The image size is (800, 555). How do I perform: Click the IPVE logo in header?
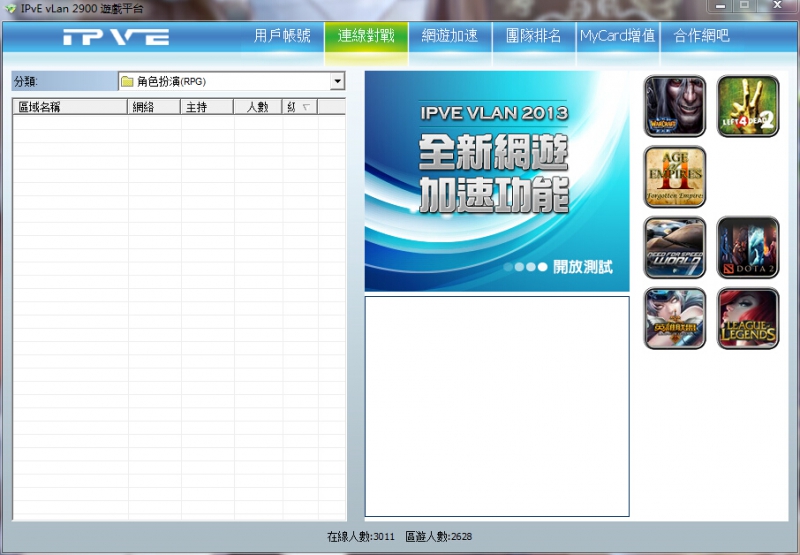[116, 37]
